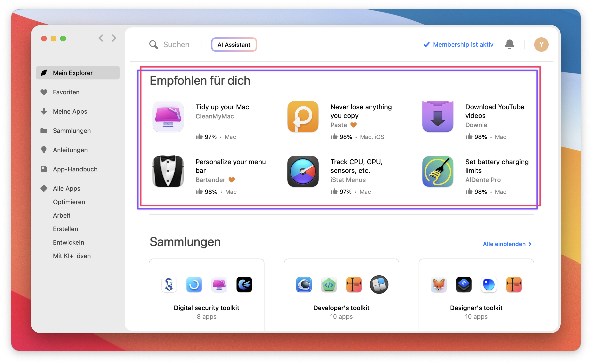Click the notification bell icon
Image resolution: width=592 pixels, height=364 pixels.
click(509, 44)
